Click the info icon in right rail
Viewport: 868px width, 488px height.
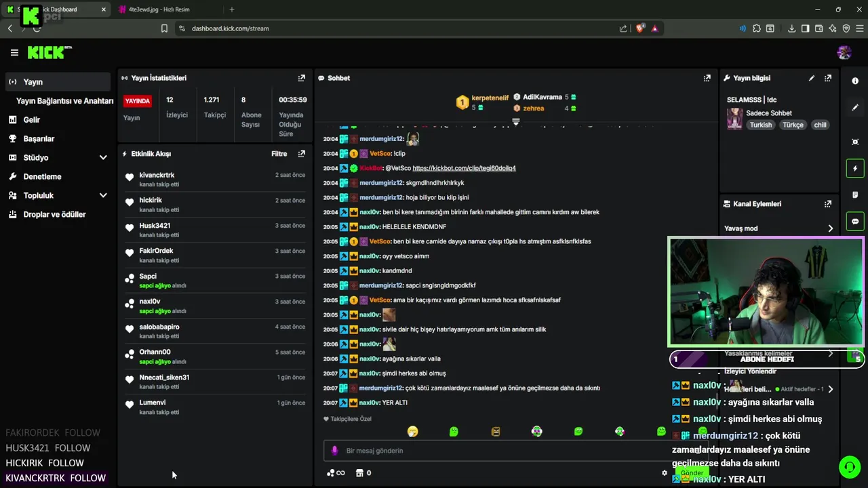point(855,81)
